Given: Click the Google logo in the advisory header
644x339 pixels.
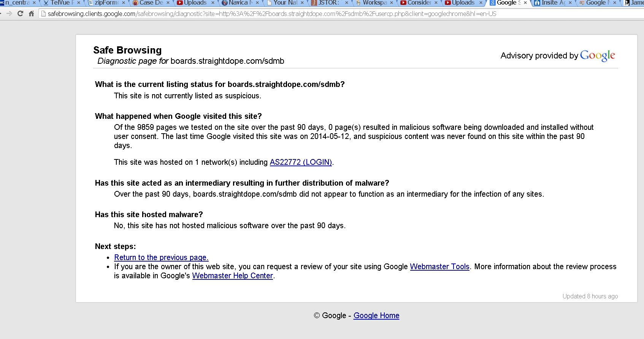Looking at the screenshot, I should pyautogui.click(x=597, y=56).
